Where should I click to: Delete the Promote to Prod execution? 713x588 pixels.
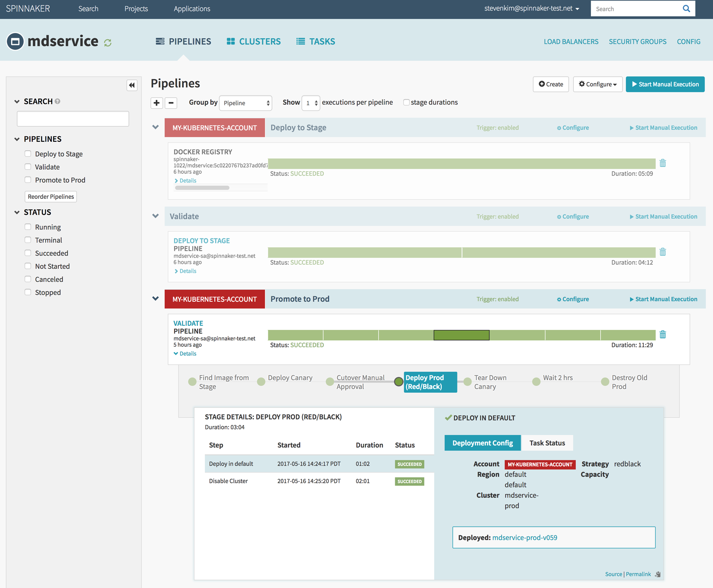pyautogui.click(x=663, y=335)
